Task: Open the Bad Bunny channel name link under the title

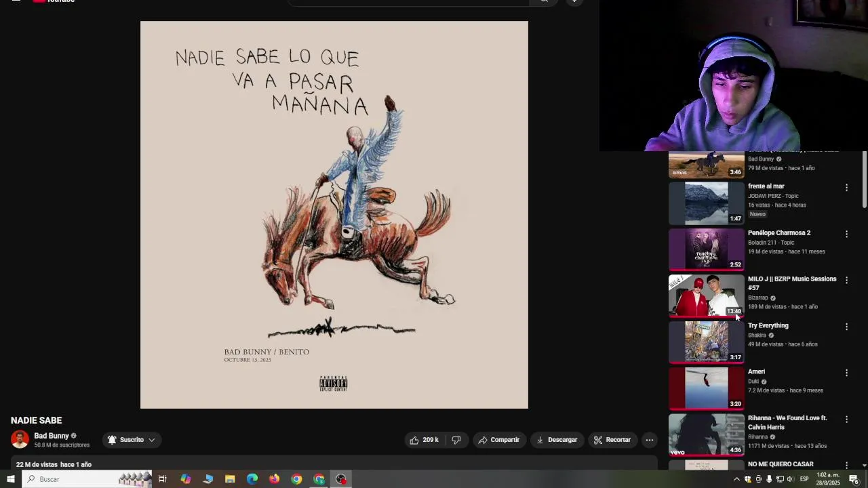Action: coord(52,436)
